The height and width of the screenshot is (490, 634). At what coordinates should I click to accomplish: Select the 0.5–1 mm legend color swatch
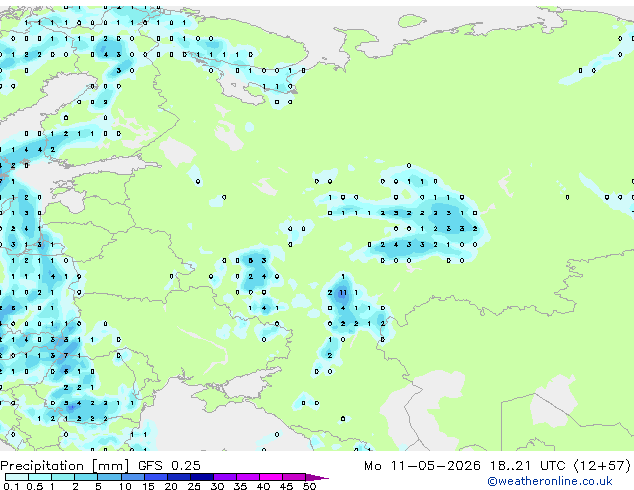click(x=40, y=477)
